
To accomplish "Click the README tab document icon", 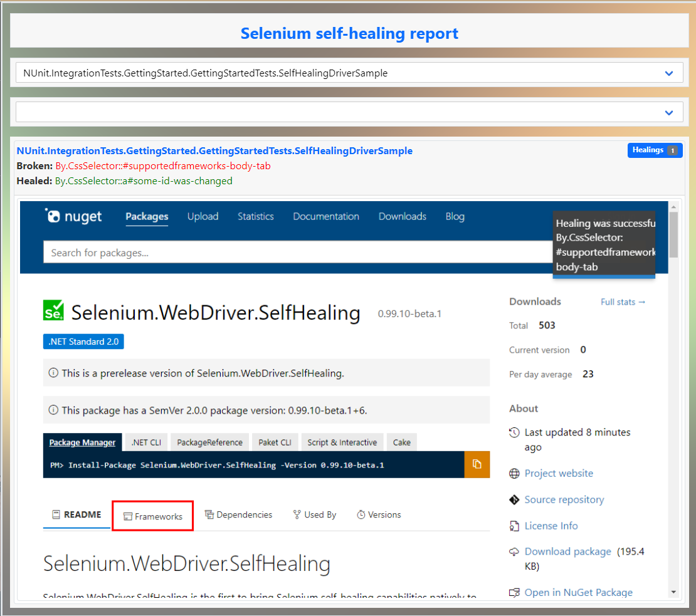I will [56, 514].
